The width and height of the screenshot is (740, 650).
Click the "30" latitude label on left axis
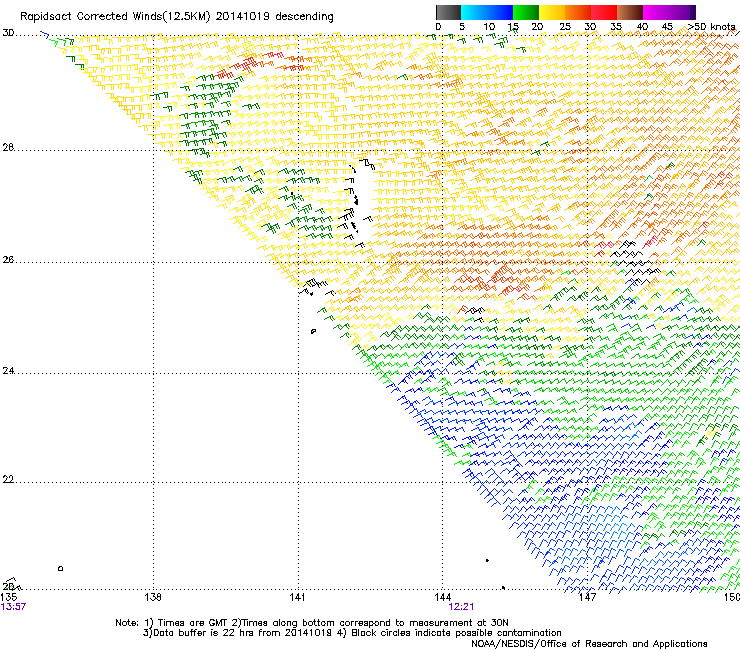[x=8, y=33]
